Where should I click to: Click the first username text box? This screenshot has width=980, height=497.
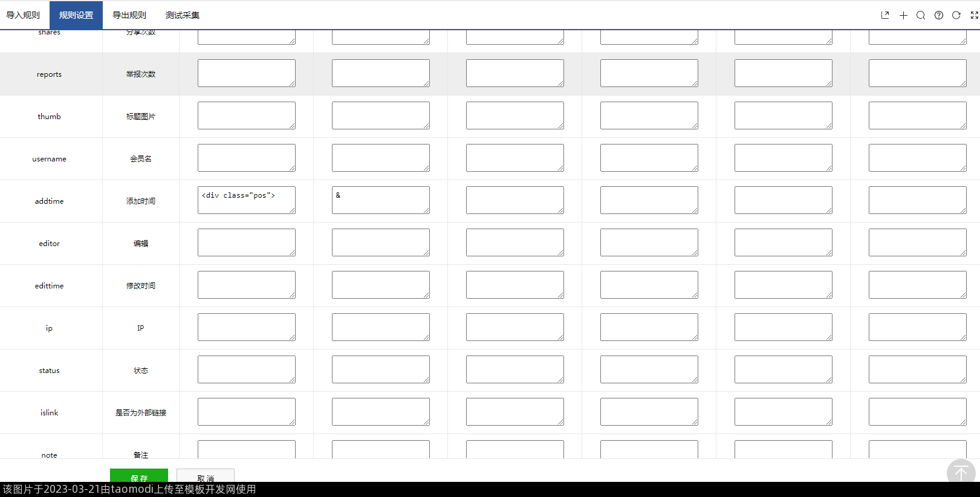(x=246, y=158)
